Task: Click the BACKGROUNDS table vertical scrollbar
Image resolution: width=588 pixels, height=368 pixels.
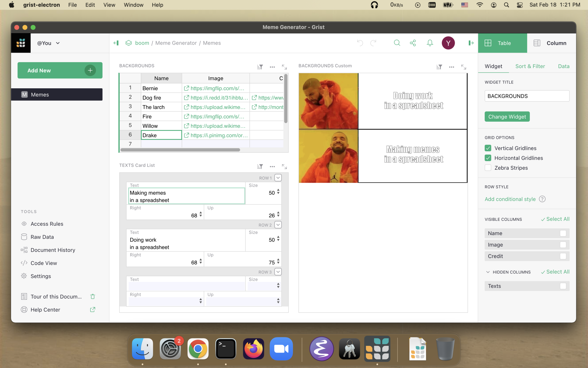Action: [286, 99]
